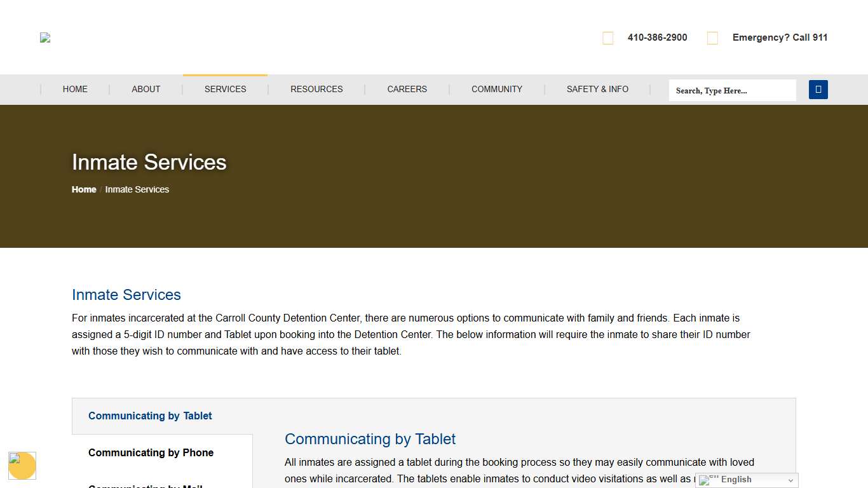Image resolution: width=868 pixels, height=488 pixels.
Task: Expand the Communicating by Phone section
Action: [x=151, y=452]
